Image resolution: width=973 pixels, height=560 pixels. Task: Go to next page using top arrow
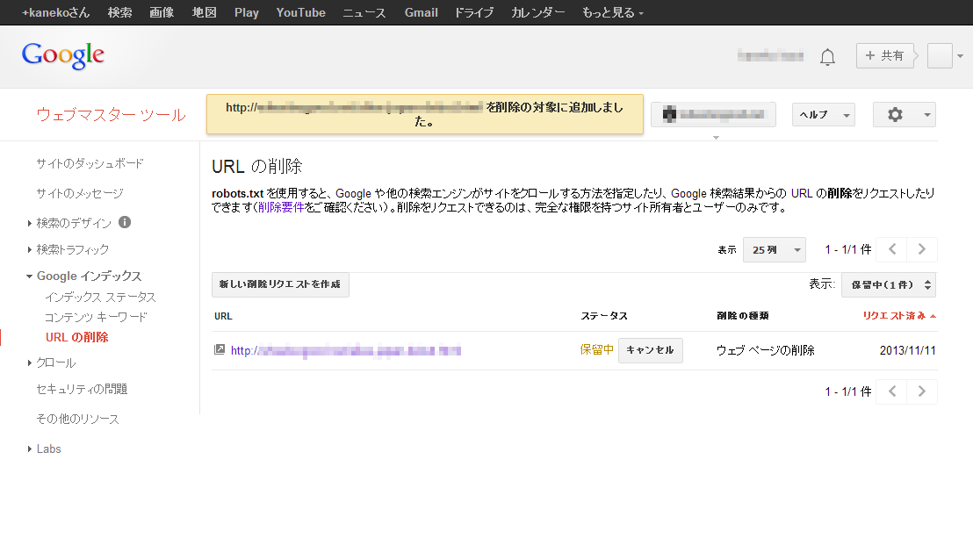921,249
